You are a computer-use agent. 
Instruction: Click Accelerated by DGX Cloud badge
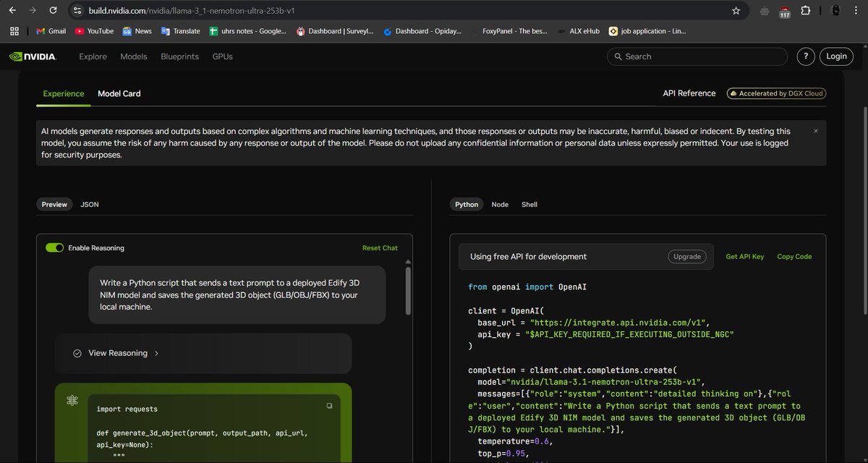point(776,93)
